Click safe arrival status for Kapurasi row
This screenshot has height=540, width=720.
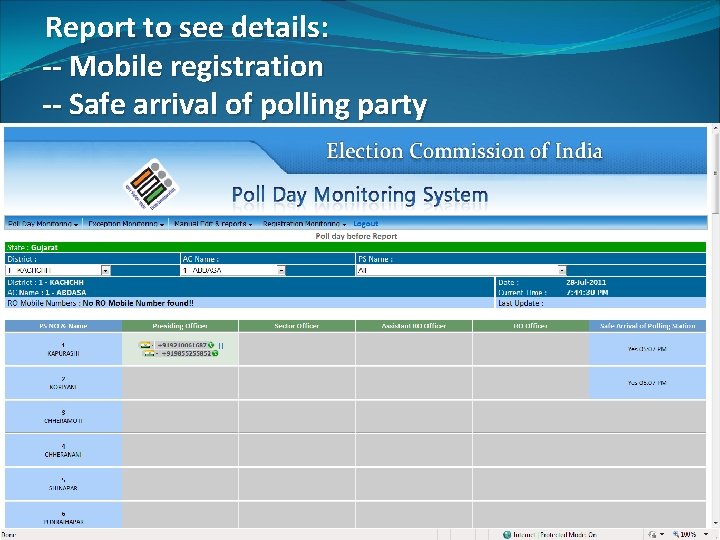(x=647, y=349)
